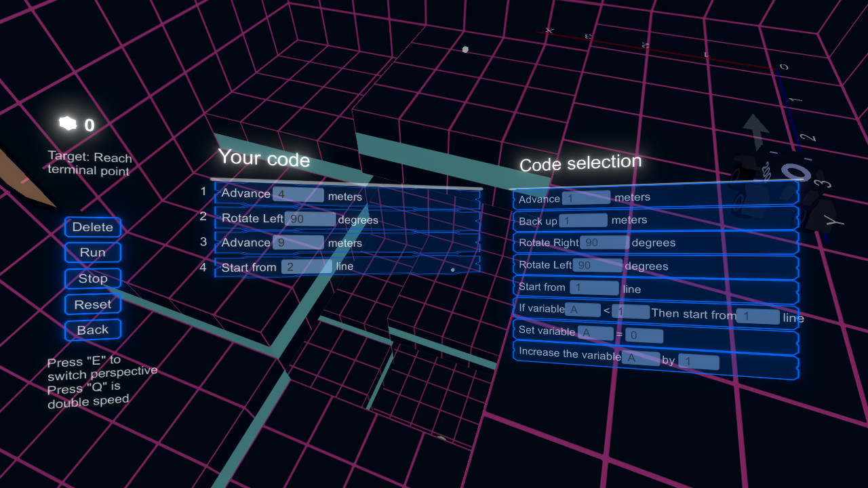The height and width of the screenshot is (488, 868).
Task: Edit variable name field in If variable block
Action: point(583,310)
